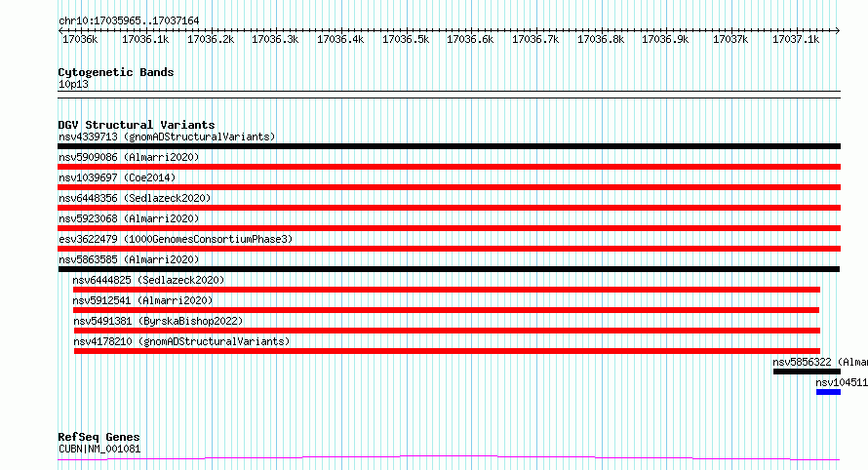Click the 17036.5k ruler tick label

406,39
